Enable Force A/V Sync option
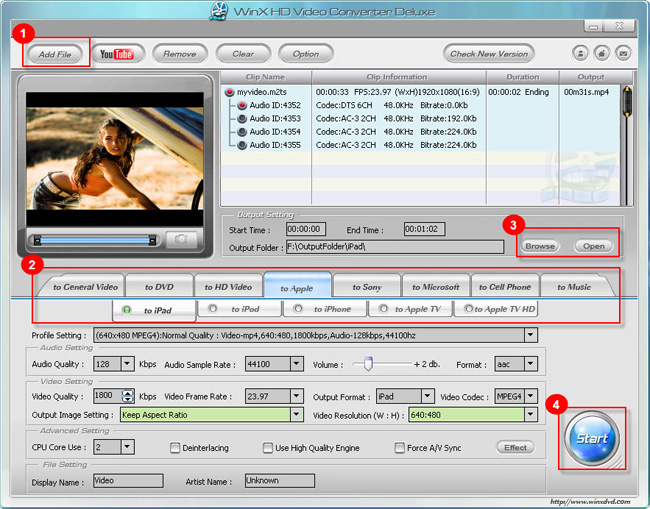The width and height of the screenshot is (650, 509). (400, 448)
